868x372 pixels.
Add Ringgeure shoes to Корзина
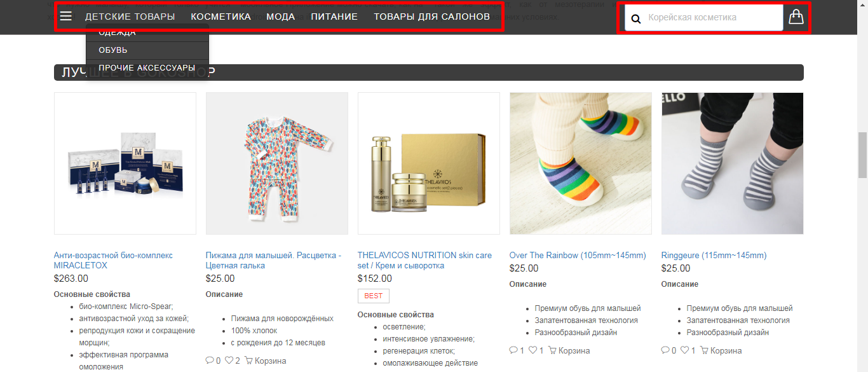click(x=721, y=350)
